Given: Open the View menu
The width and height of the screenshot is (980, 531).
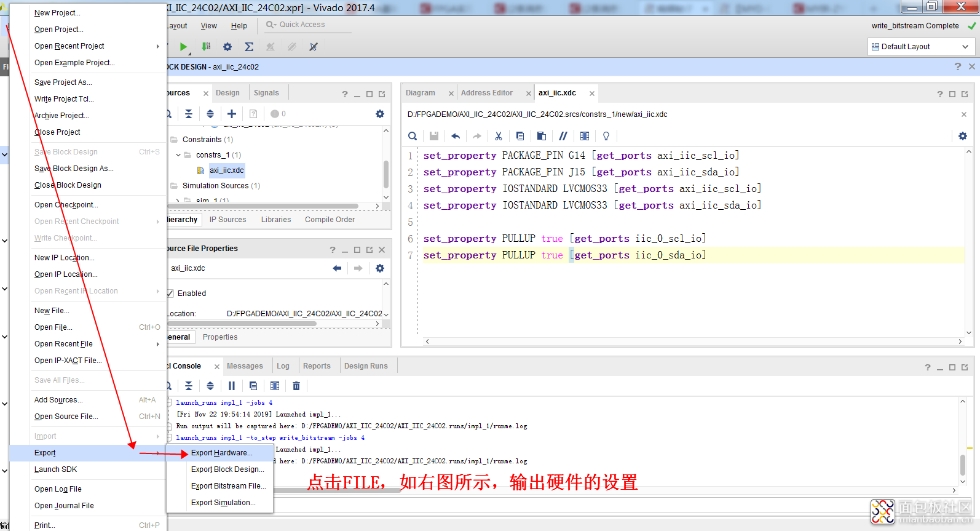Looking at the screenshot, I should point(209,26).
